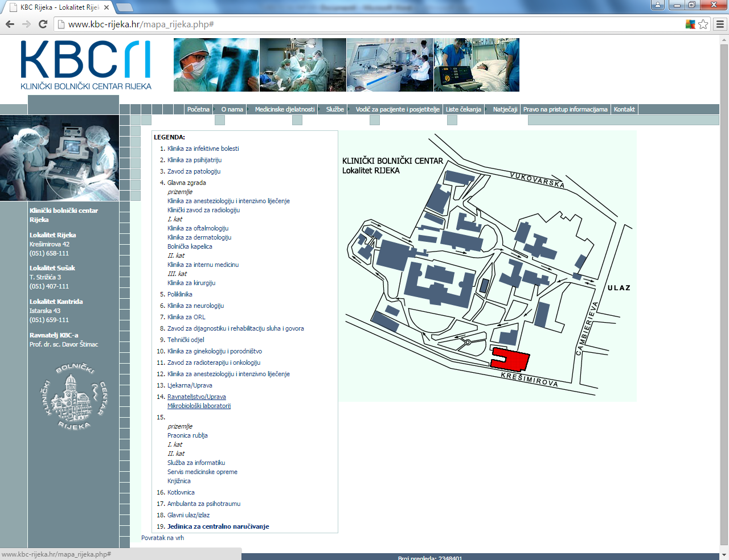Click the Chrome user profile icon in title bar

click(x=658, y=5)
